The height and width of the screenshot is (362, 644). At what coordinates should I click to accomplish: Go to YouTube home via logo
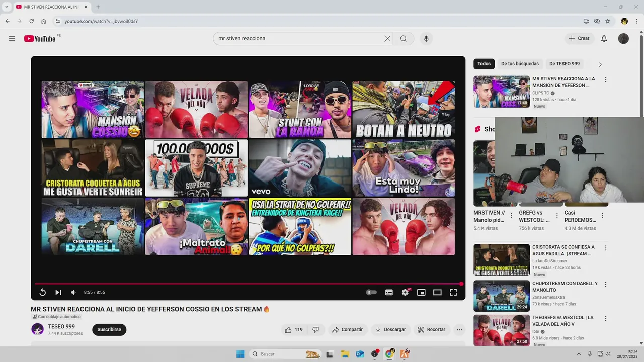point(40,39)
